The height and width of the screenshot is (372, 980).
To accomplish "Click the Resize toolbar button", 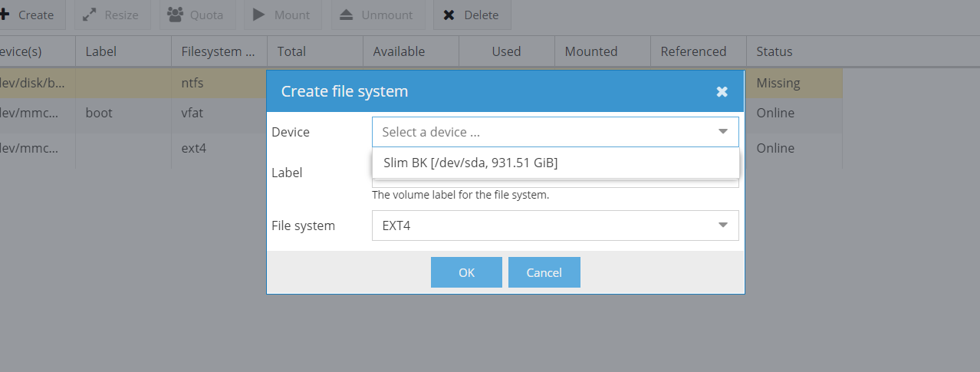I will [112, 15].
